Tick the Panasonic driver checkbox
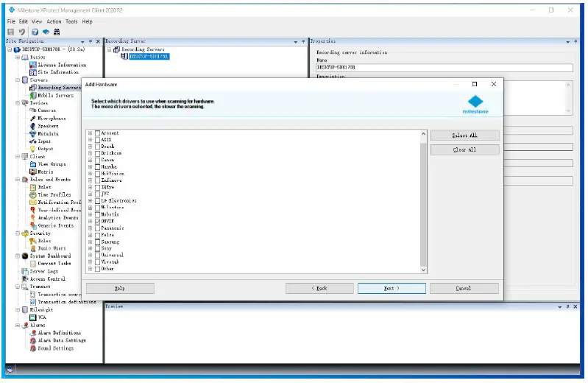This screenshot has width=588, height=383. pos(97,228)
